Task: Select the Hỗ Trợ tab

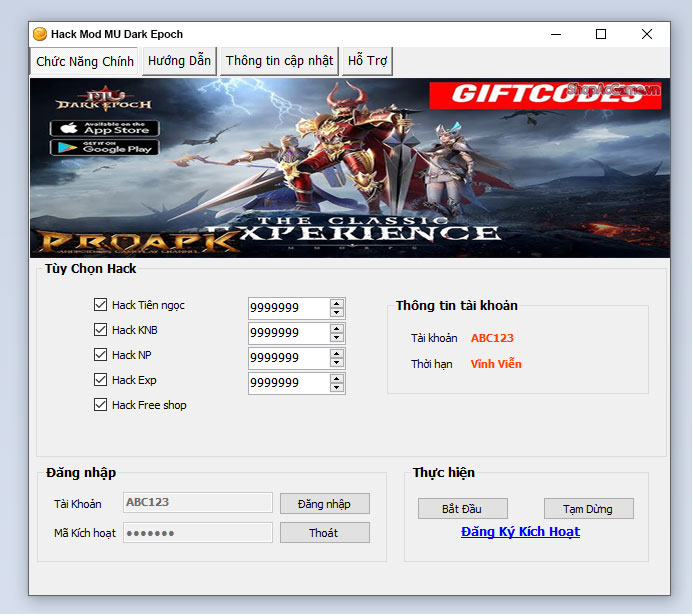Action: coord(367,61)
